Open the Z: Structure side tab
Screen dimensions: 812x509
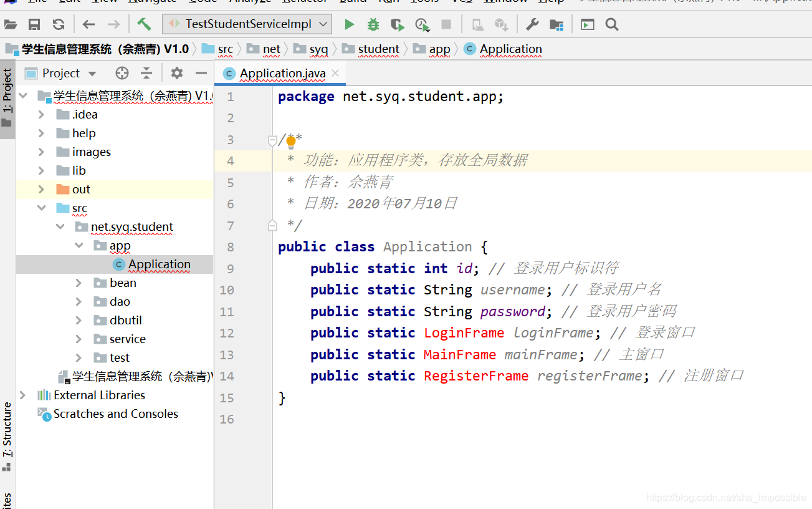(7, 437)
